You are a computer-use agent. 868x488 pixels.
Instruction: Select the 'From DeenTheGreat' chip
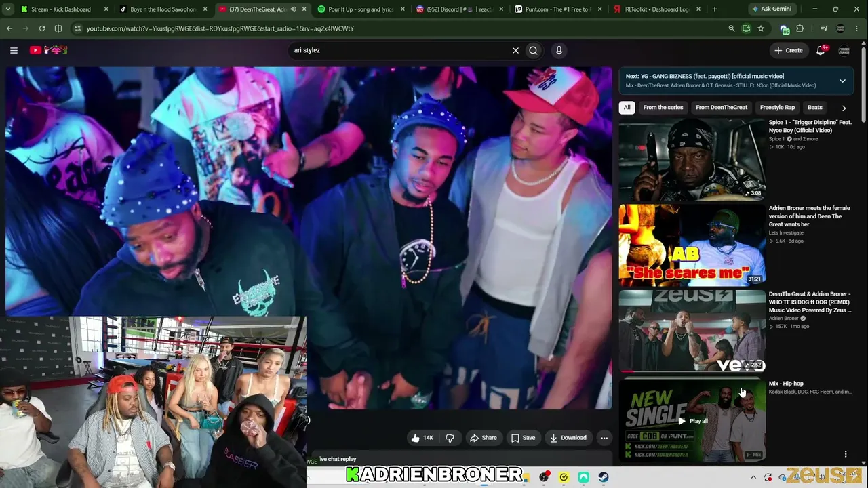722,107
